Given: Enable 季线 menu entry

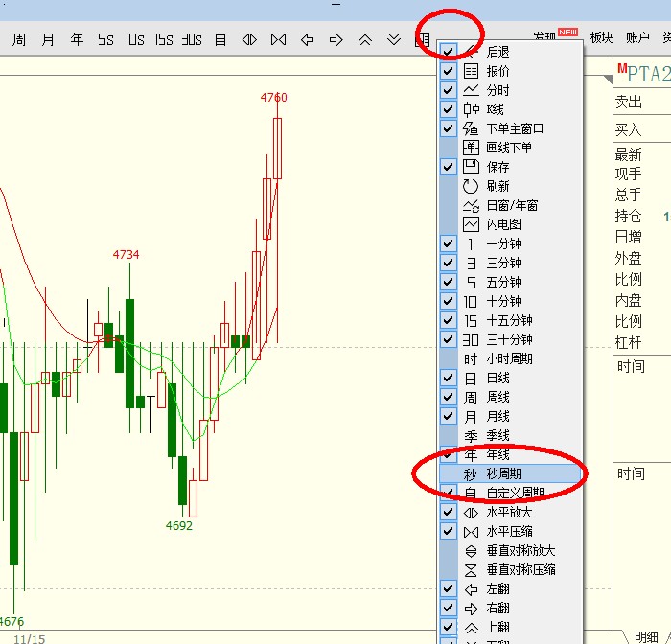Looking at the screenshot, I should pyautogui.click(x=510, y=436).
